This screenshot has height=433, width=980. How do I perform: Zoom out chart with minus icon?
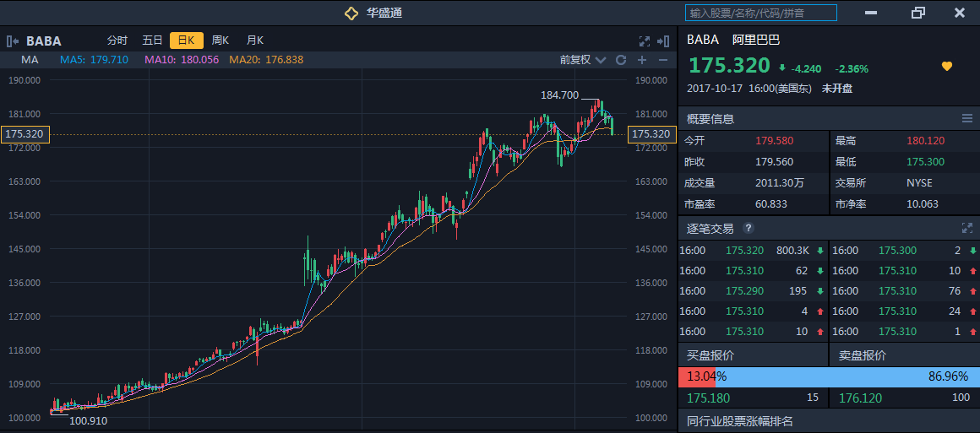pyautogui.click(x=663, y=60)
